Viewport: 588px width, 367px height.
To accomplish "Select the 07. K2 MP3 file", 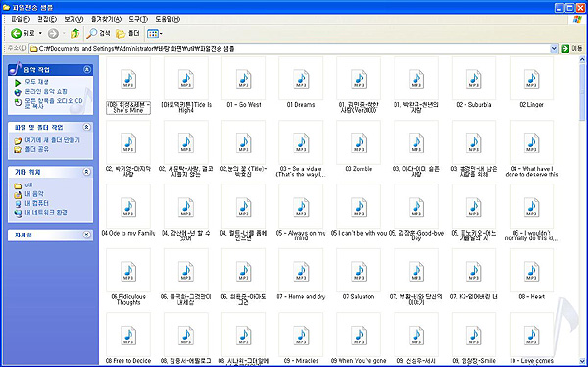I will tap(474, 275).
